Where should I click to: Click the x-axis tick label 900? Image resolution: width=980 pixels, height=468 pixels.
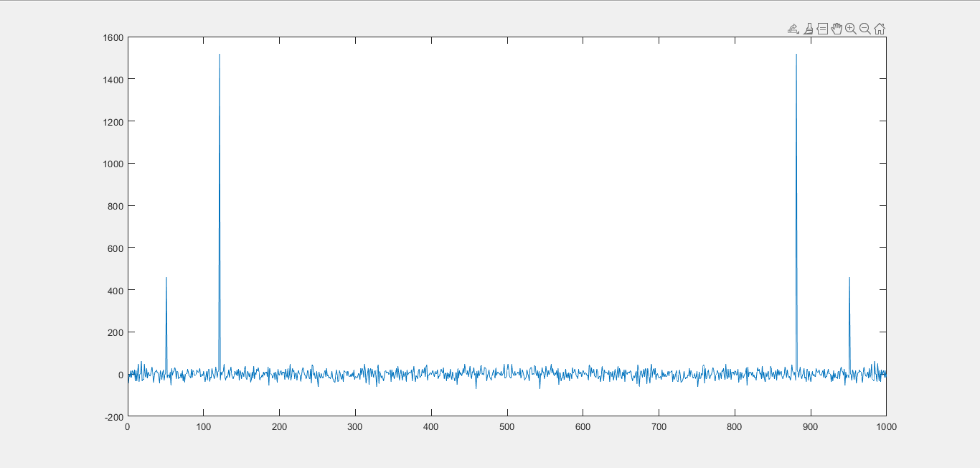(811, 426)
